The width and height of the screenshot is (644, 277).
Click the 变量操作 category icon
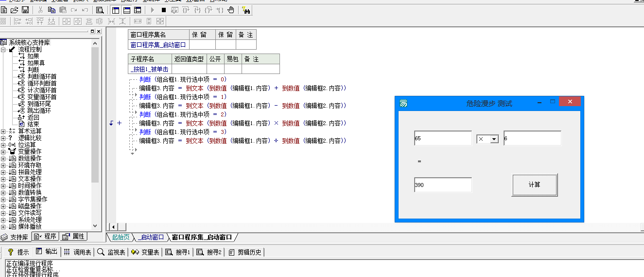(x=12, y=151)
